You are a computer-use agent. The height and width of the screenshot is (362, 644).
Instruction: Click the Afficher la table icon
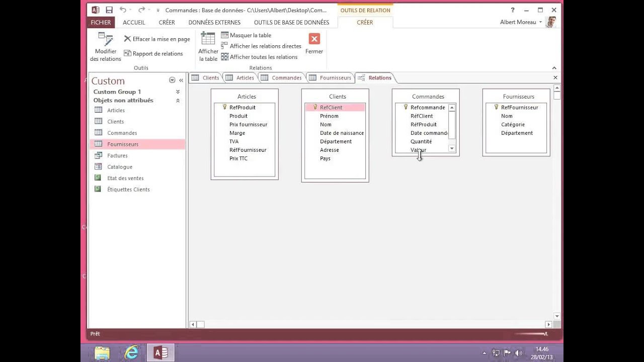(x=208, y=39)
